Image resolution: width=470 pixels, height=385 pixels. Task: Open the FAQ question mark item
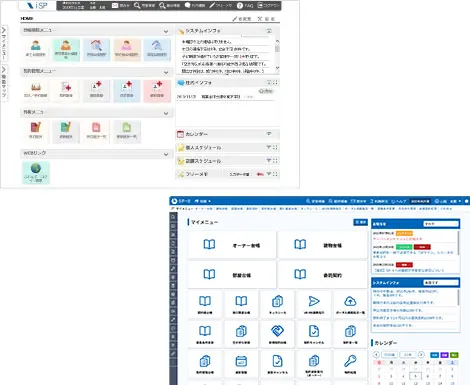click(245, 6)
